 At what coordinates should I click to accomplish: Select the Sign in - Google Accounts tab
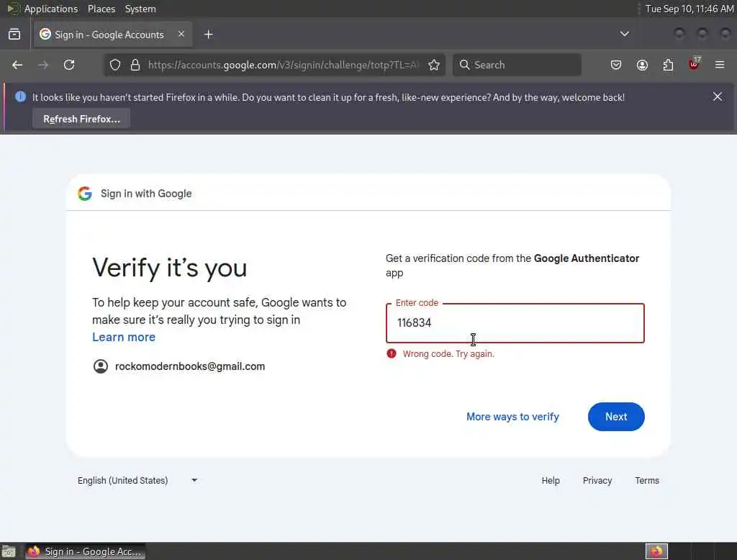click(113, 35)
